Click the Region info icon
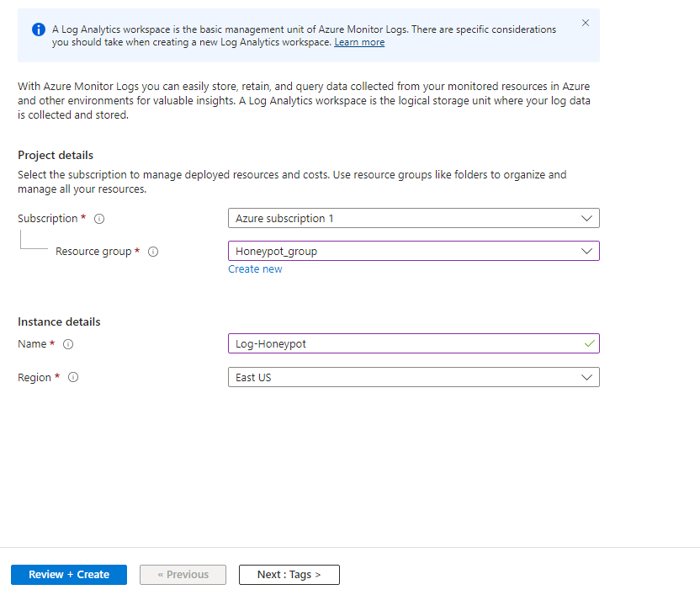 point(73,378)
